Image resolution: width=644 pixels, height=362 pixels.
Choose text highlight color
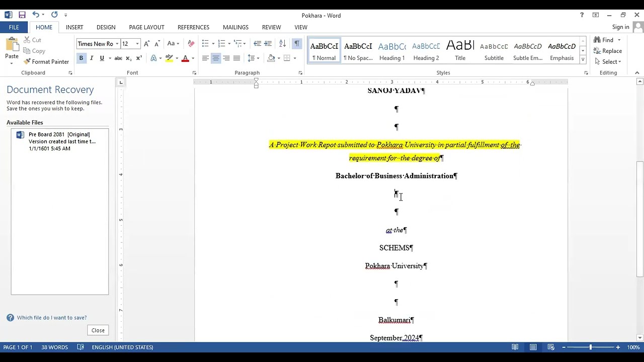pyautogui.click(x=170, y=58)
